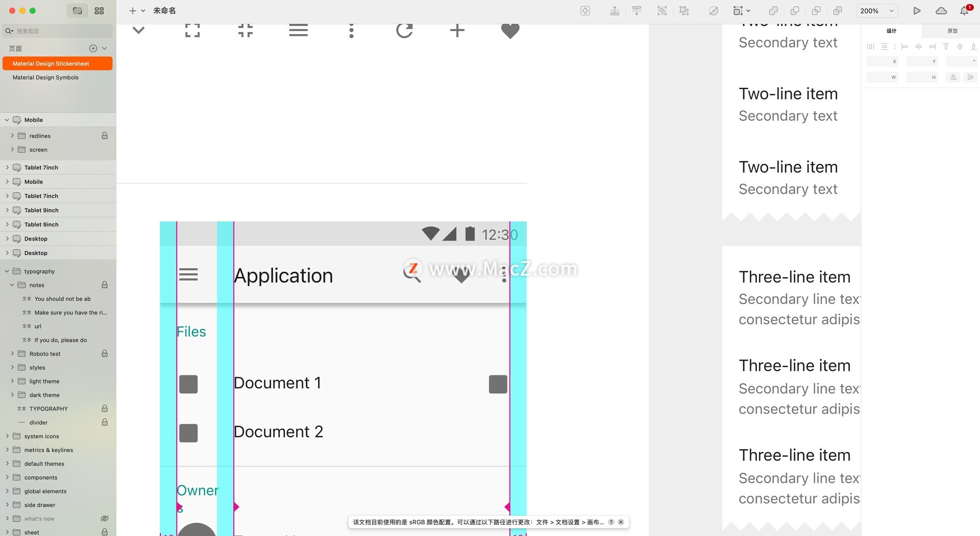The height and width of the screenshot is (536, 980).
Task: Click the Preview play button
Action: (917, 11)
